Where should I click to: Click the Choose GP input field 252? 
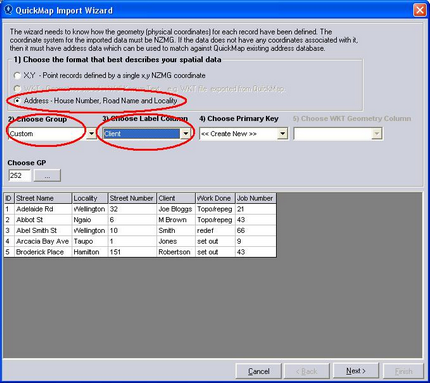20,175
